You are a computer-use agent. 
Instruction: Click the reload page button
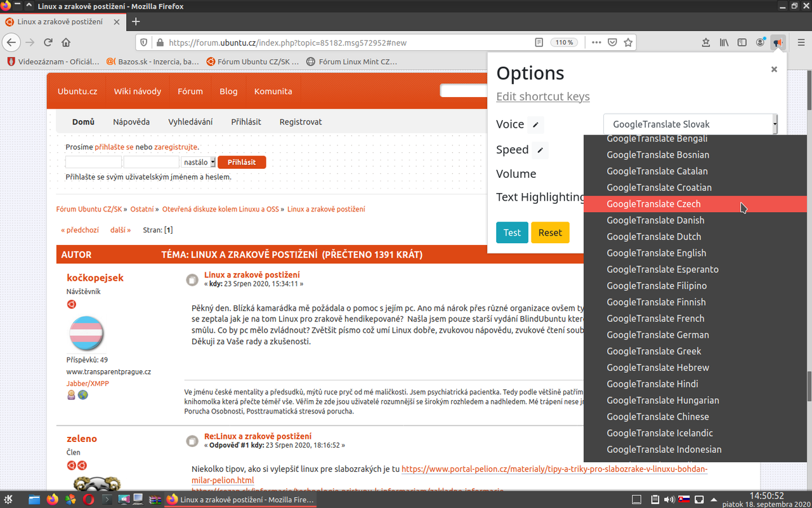(48, 43)
